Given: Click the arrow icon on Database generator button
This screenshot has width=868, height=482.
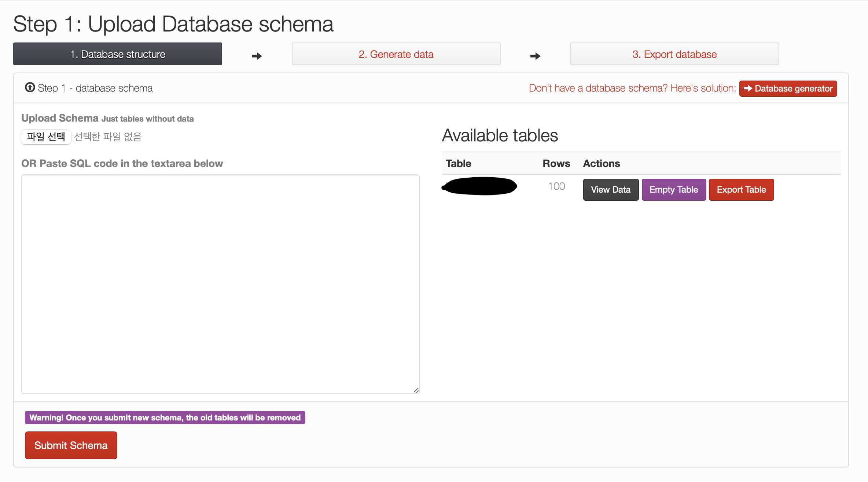Looking at the screenshot, I should click(x=748, y=89).
